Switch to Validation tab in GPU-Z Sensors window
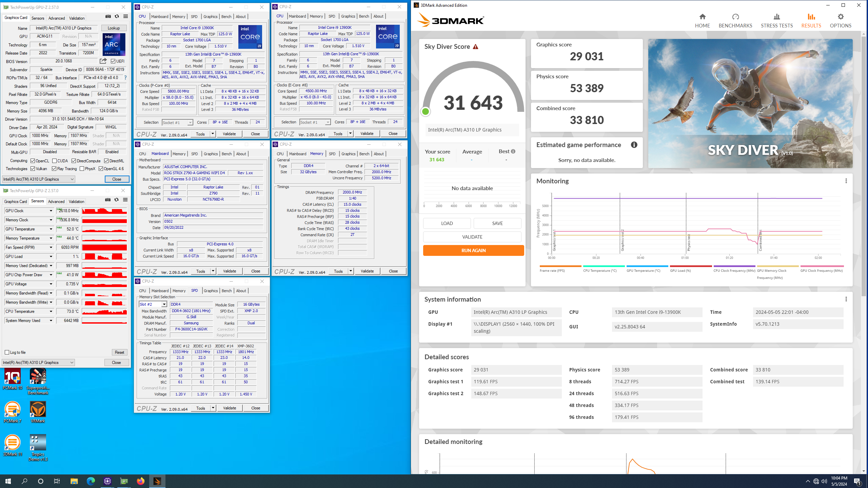 click(x=77, y=202)
